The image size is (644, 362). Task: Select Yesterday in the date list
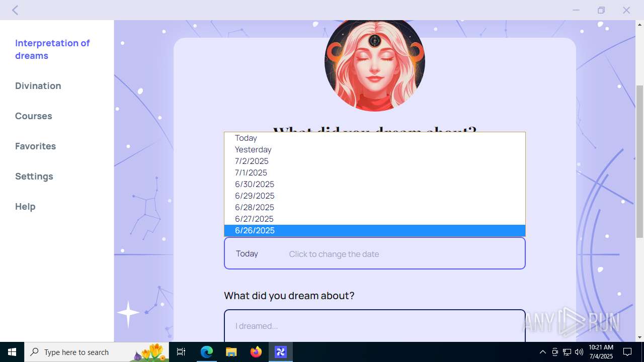(x=375, y=149)
